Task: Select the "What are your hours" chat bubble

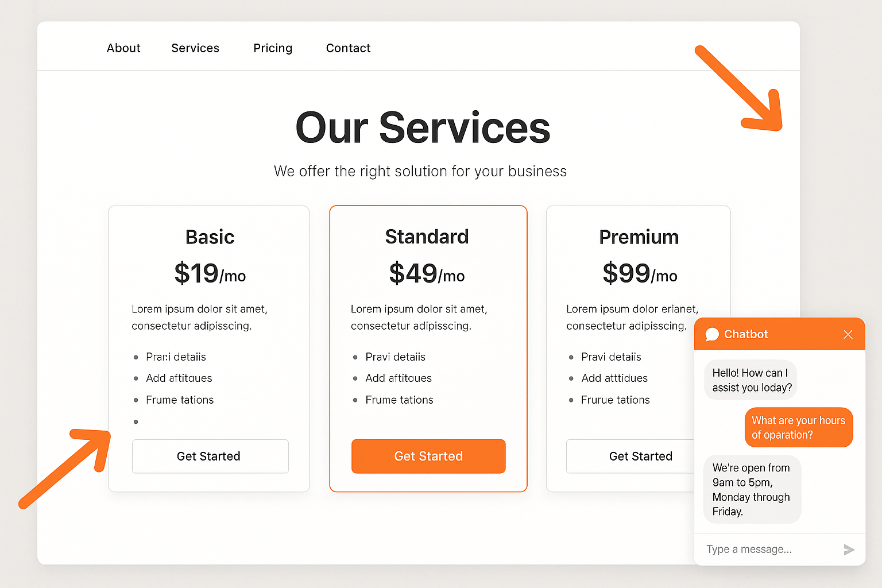Action: (798, 427)
